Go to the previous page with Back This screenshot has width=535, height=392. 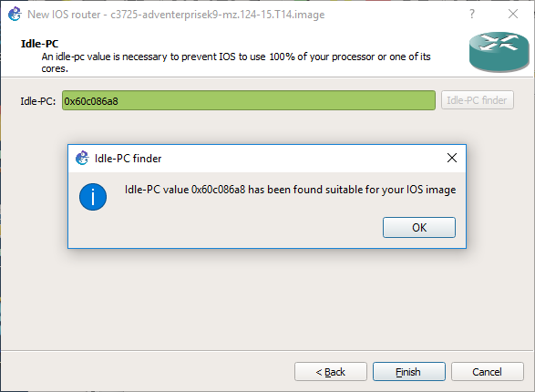(x=331, y=372)
